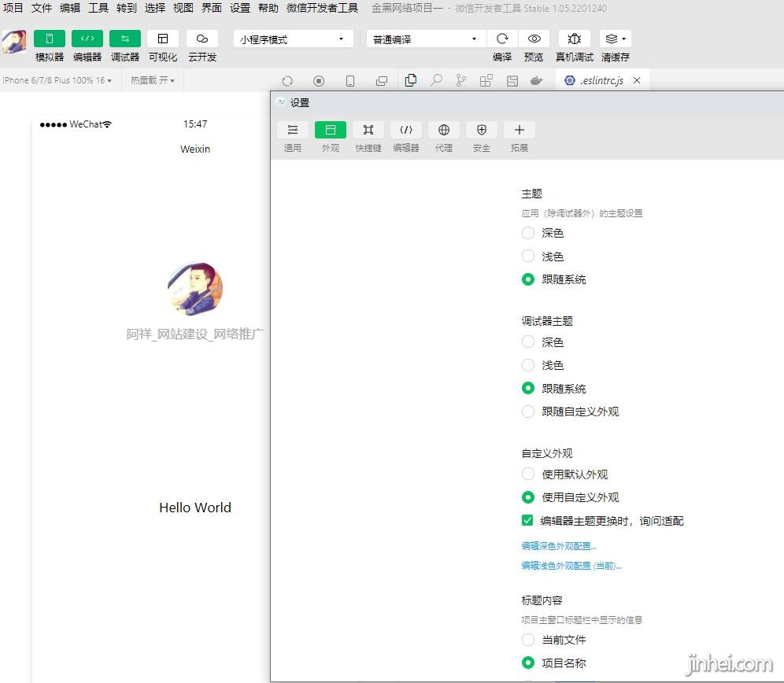Open the 微信开发者工具 menu
The height and width of the screenshot is (683, 784).
pyautogui.click(x=323, y=8)
